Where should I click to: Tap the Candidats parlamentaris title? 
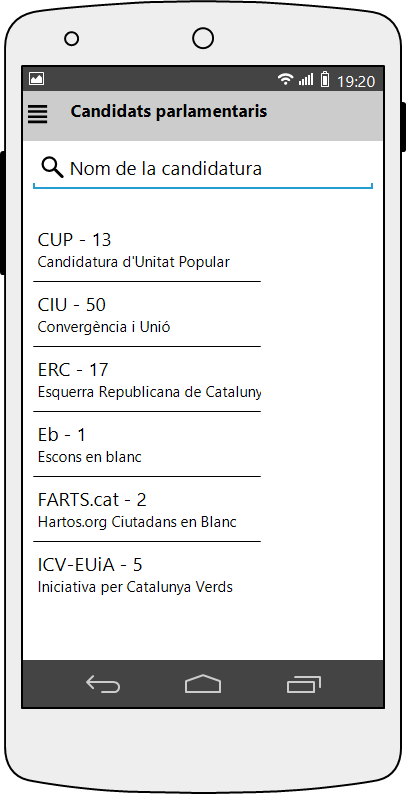click(x=169, y=112)
